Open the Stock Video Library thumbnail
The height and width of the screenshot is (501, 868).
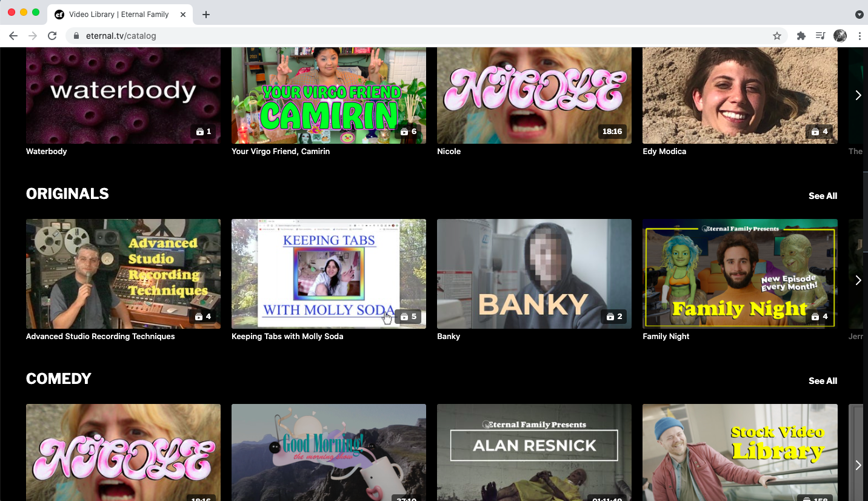740,452
